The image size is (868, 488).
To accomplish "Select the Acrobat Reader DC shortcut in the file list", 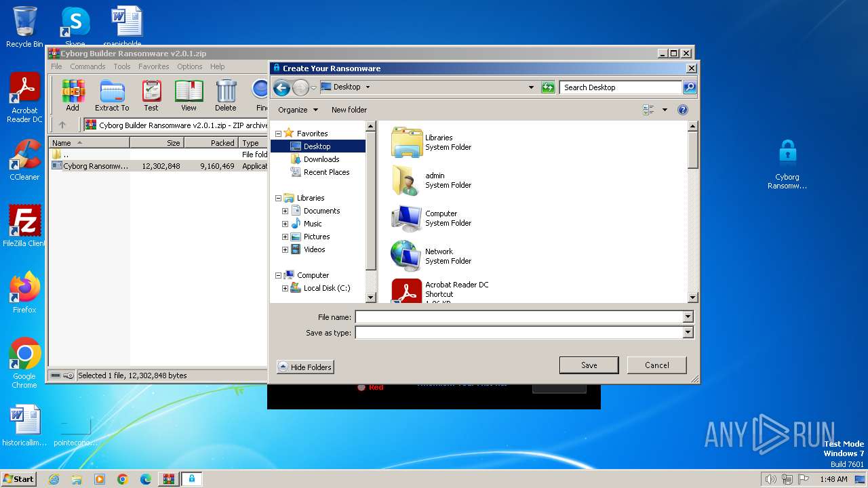I will (440, 290).
